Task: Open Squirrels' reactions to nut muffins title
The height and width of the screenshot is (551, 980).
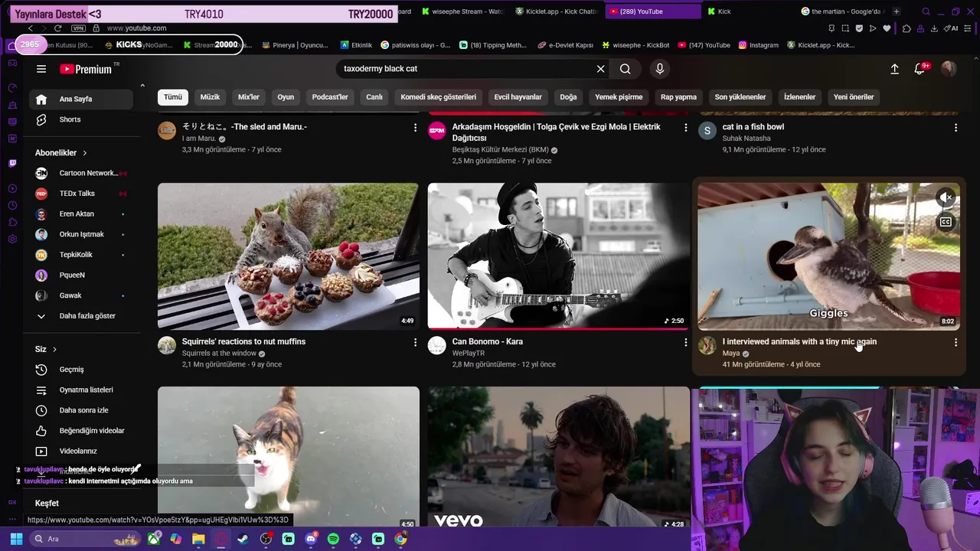Action: click(x=243, y=342)
